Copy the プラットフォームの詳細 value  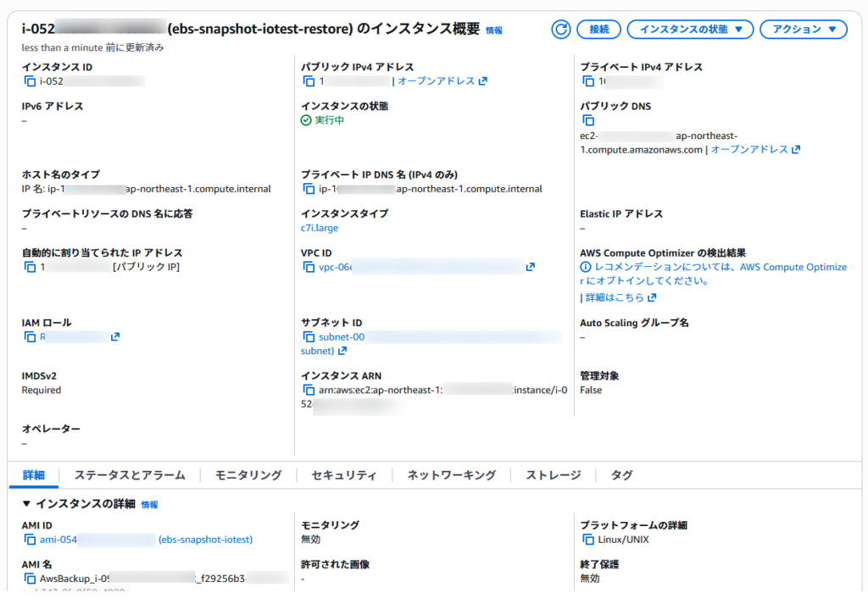(x=588, y=540)
